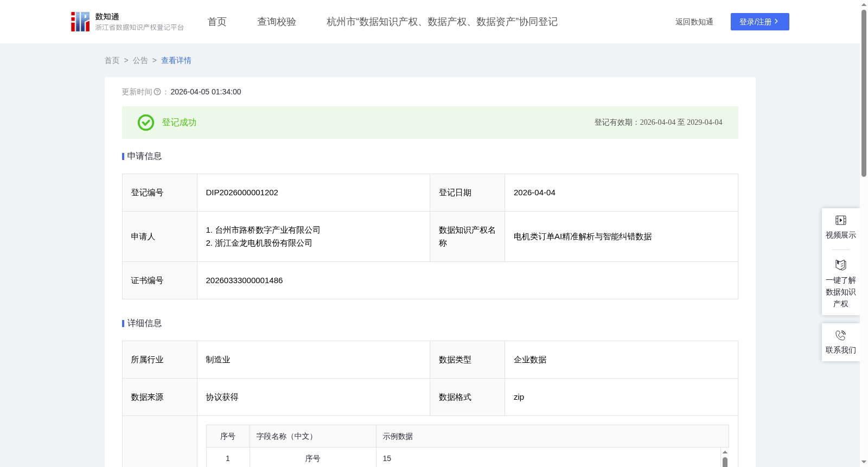868x467 pixels.
Task: Click applicant 台州市路桥数字产业有限公司
Action: coord(268,230)
